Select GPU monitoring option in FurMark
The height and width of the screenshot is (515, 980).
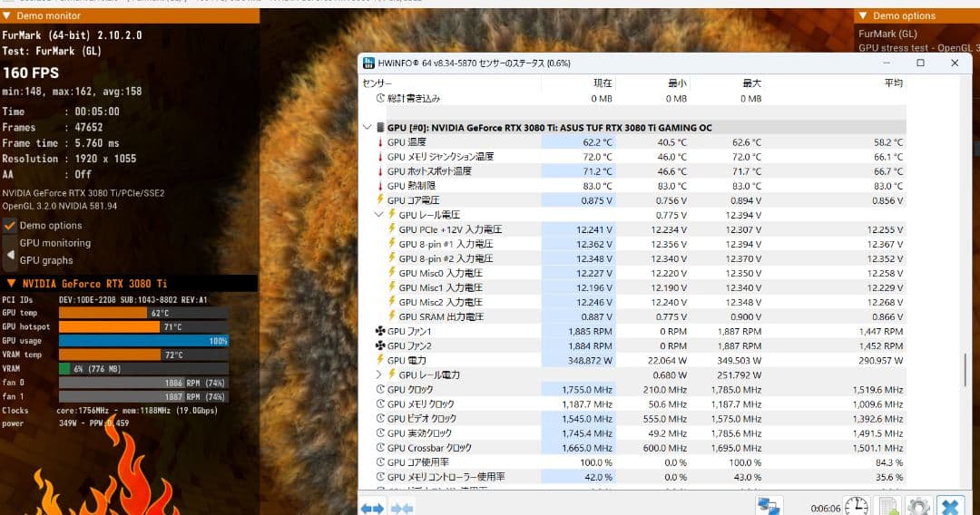click(55, 243)
